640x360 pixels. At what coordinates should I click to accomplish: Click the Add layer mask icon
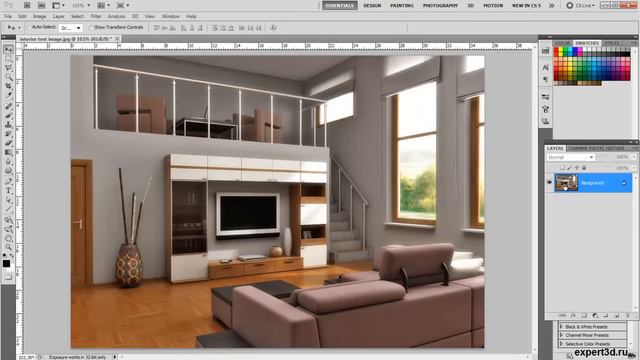click(x=584, y=316)
